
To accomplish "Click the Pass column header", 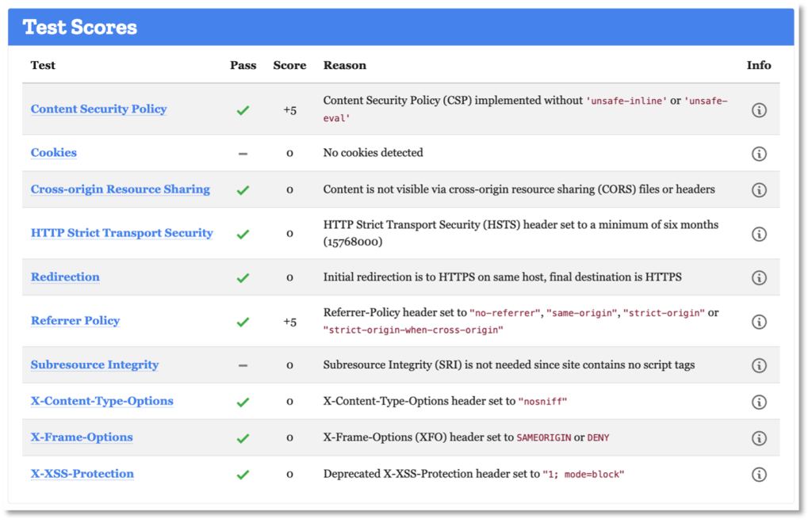I will click(x=243, y=65).
